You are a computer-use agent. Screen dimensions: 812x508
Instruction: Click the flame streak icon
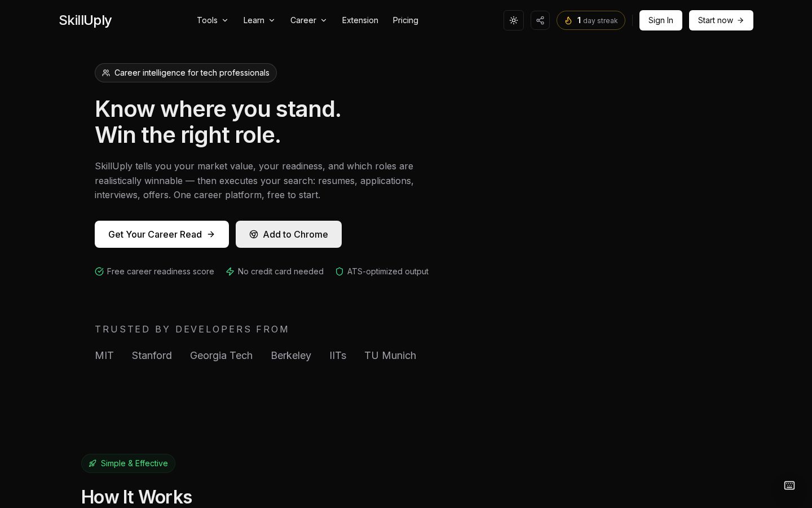(x=568, y=20)
